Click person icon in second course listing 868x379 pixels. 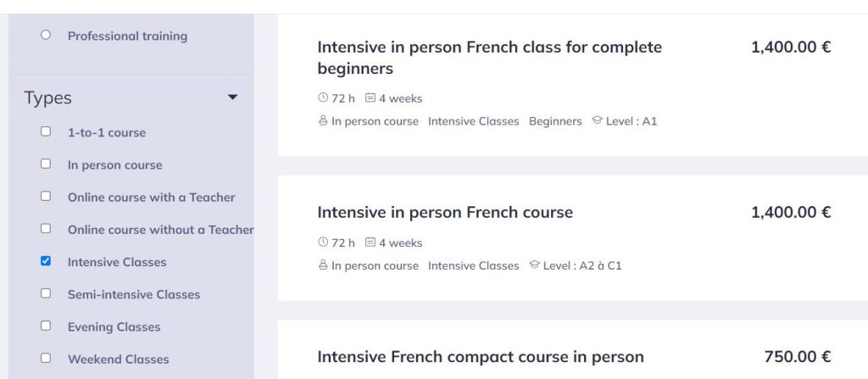coord(323,265)
